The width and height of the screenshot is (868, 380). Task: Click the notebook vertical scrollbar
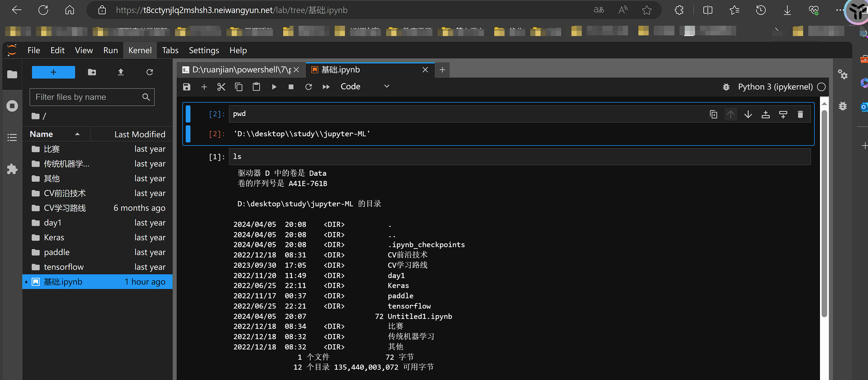point(824,213)
